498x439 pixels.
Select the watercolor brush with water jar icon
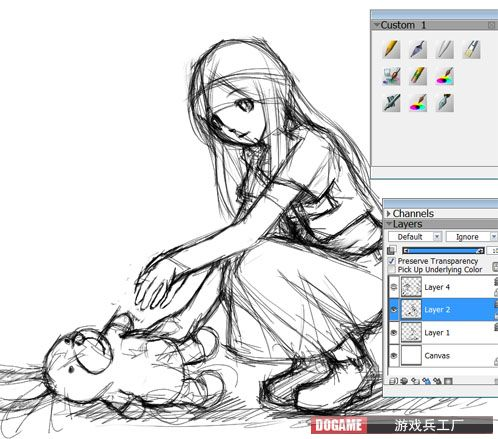(x=391, y=76)
